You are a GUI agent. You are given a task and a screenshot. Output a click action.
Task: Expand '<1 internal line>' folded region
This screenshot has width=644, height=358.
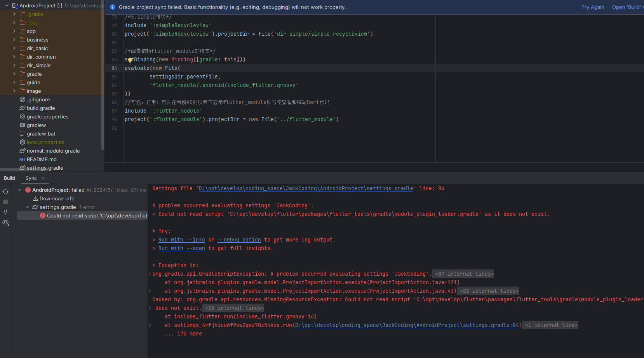[550, 325]
